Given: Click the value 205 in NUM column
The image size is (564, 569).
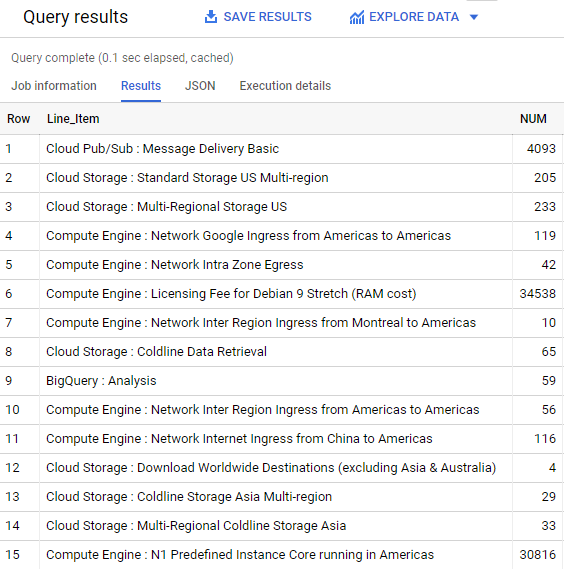Looking at the screenshot, I should [545, 178].
